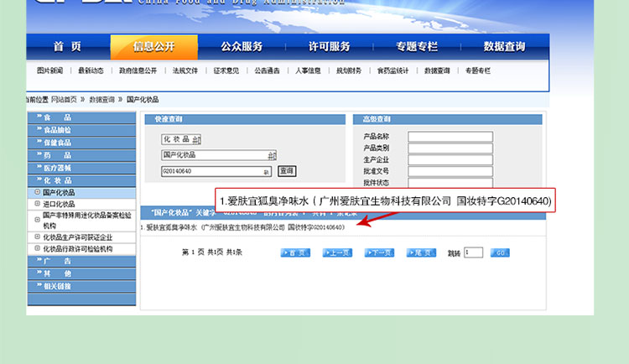Go to 首页 first results page button
629x364 pixels.
tap(295, 252)
